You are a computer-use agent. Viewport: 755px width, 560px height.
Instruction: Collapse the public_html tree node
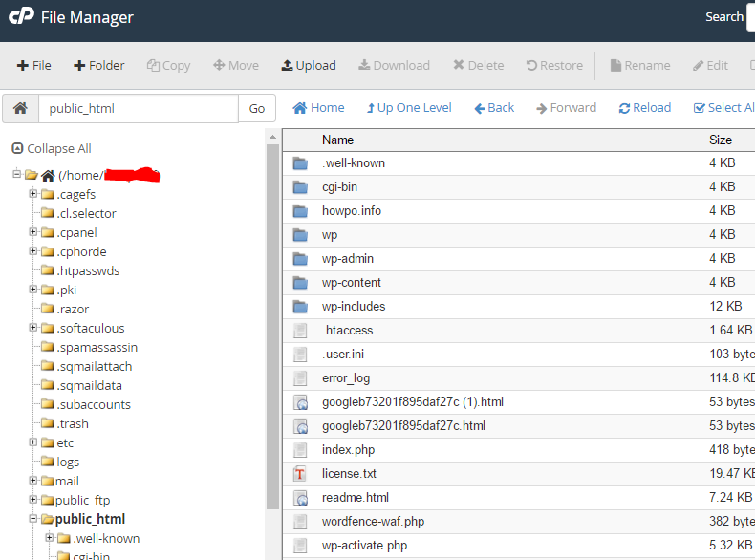click(x=33, y=519)
